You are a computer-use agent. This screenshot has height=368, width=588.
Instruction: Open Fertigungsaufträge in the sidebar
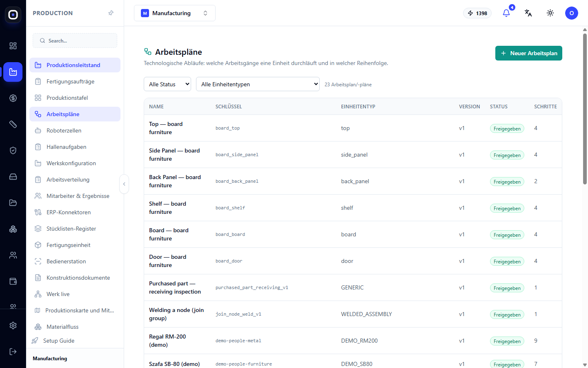tap(75, 81)
